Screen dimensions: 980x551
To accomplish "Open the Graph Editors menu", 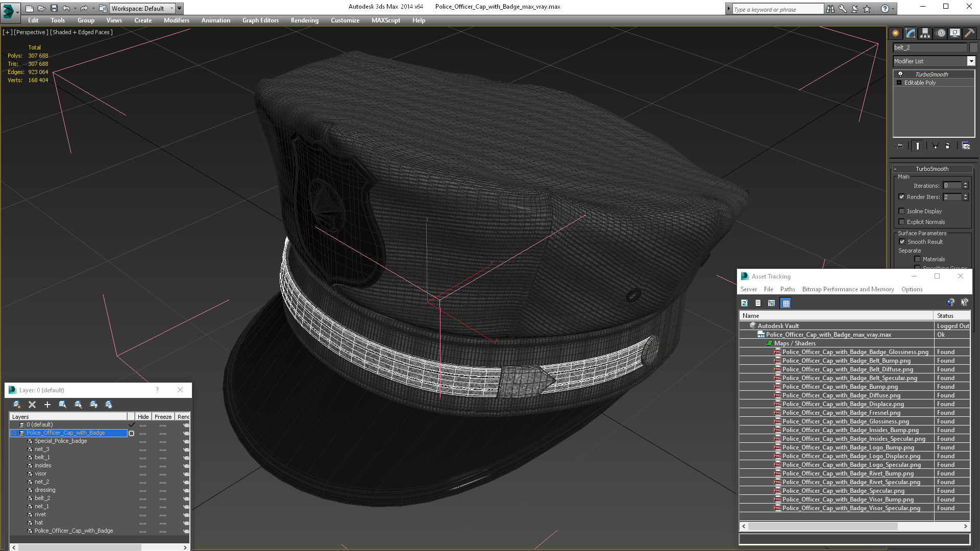I will tap(260, 20).
